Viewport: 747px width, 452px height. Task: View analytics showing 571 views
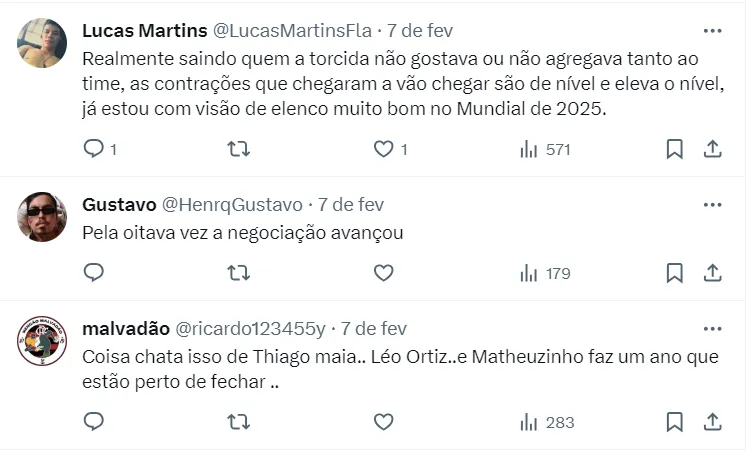(545, 149)
